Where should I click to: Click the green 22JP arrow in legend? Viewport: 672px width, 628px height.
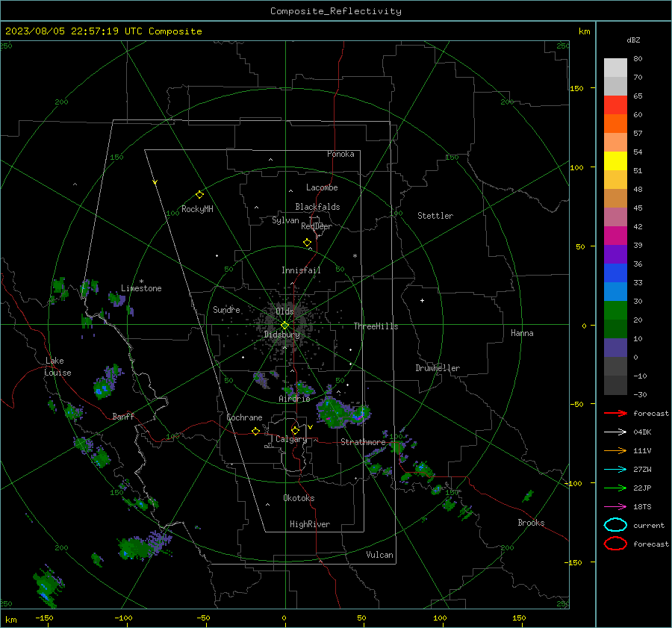tap(615, 488)
